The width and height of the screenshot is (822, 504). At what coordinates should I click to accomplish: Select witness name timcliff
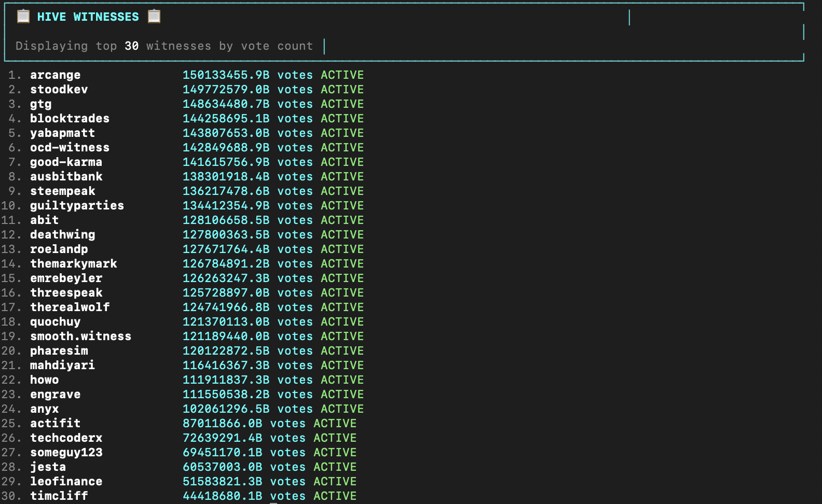[59, 496]
